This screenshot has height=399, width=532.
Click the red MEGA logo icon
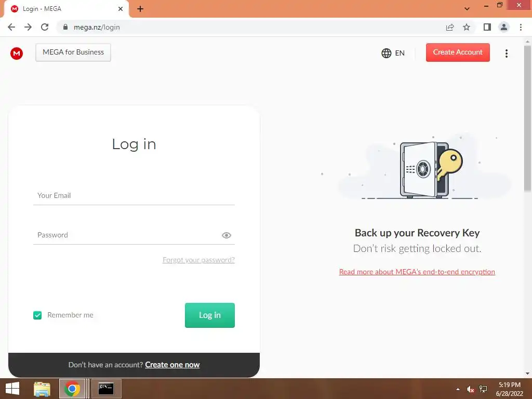tap(16, 54)
